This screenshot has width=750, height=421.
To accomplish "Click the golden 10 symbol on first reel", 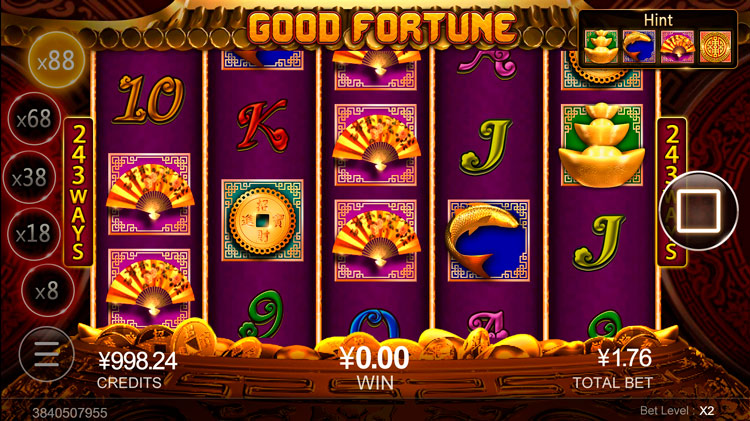I will click(x=149, y=99).
